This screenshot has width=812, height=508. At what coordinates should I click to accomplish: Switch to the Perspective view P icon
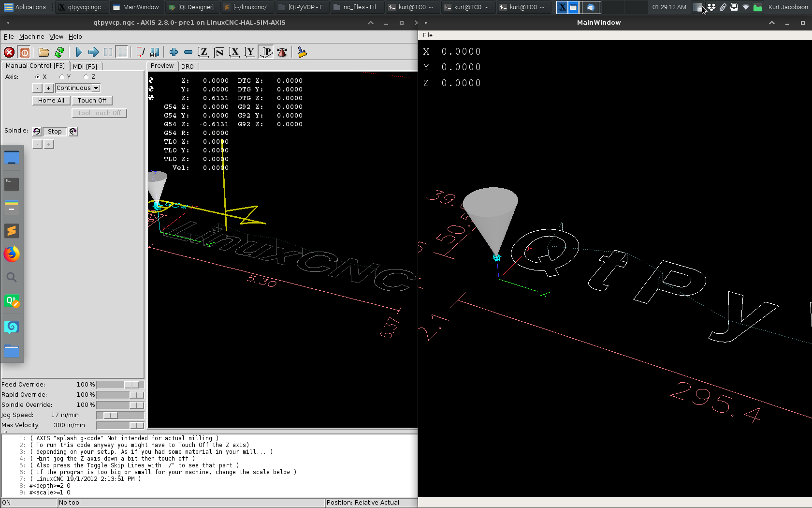point(266,52)
